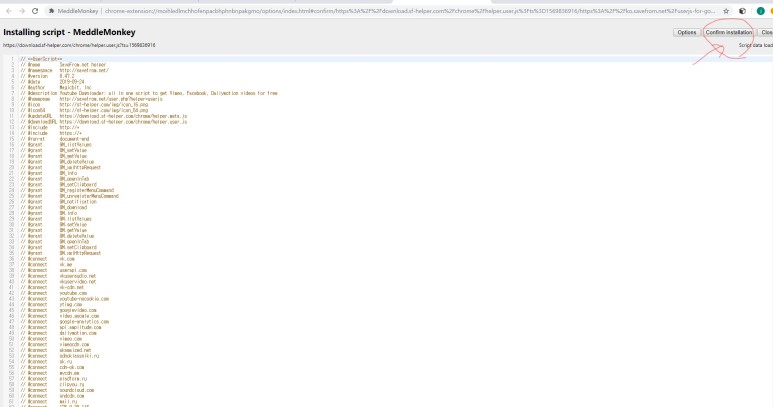This screenshot has width=773, height=407.
Task: Click the @author Magicbit, Inc line
Action: pos(56,88)
